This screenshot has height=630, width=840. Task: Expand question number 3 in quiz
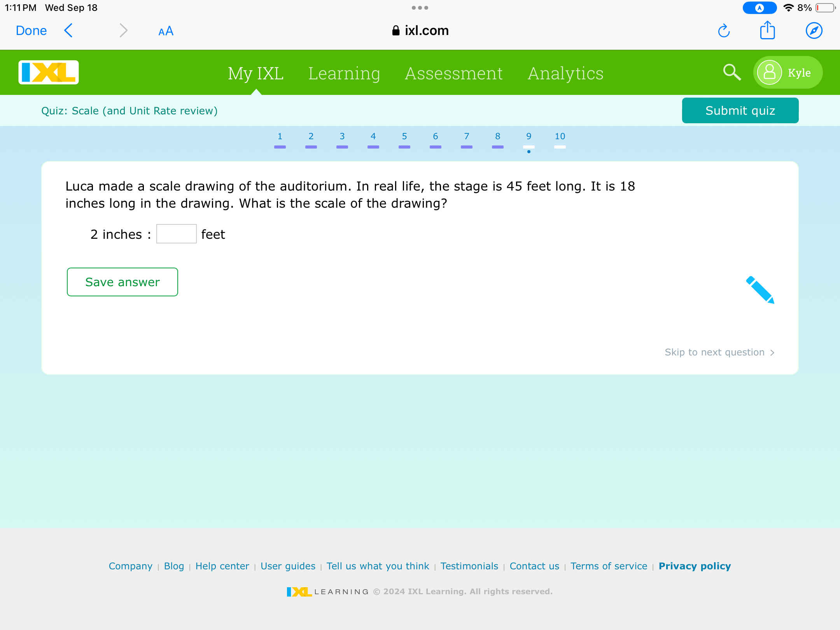pyautogui.click(x=342, y=137)
